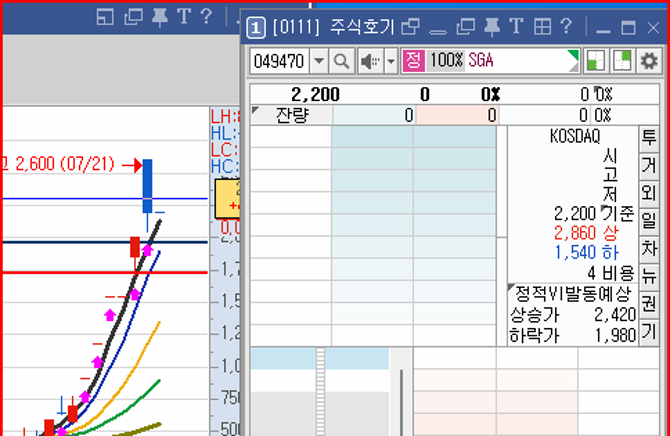Click the blue candlestick on the chart
The height and width of the screenshot is (436, 670).
(147, 180)
